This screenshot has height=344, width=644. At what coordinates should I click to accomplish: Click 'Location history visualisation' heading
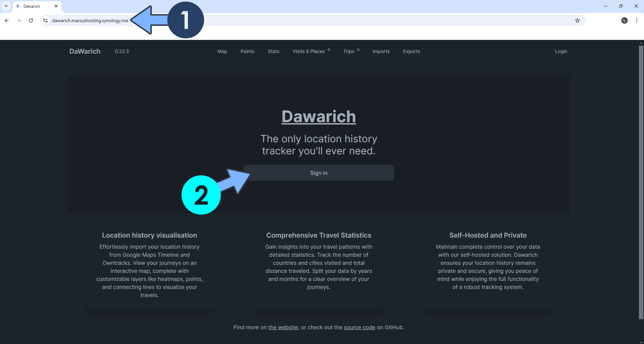(x=149, y=235)
